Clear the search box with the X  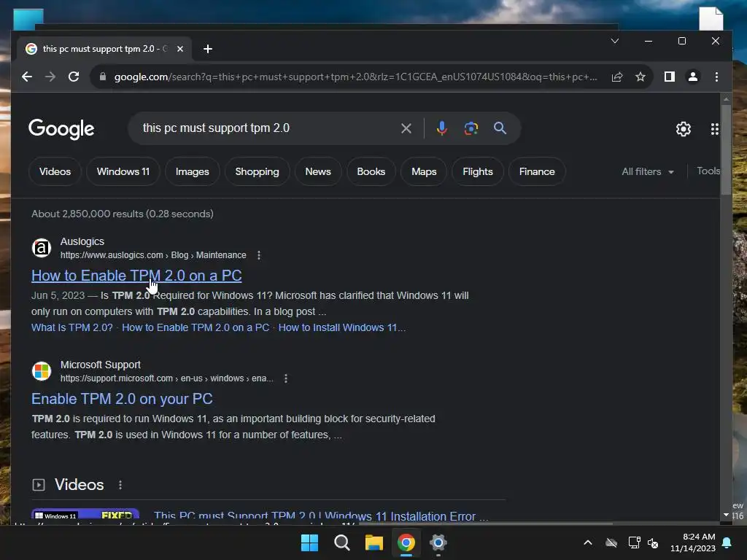406,128
